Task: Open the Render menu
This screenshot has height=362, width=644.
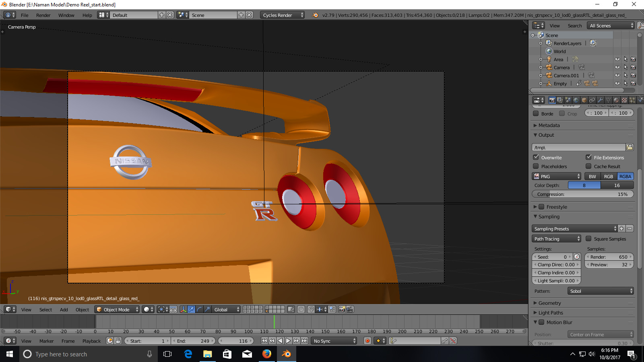Action: (43, 15)
